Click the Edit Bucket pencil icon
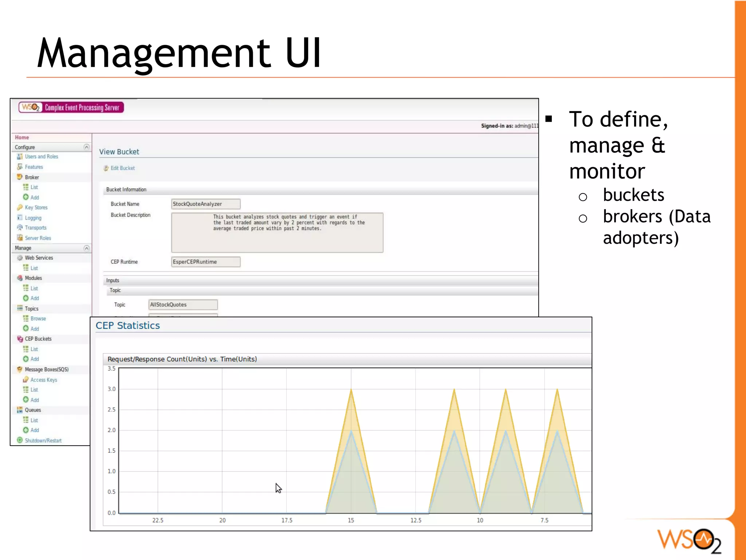Viewport: 746px width, 560px height. coord(106,168)
